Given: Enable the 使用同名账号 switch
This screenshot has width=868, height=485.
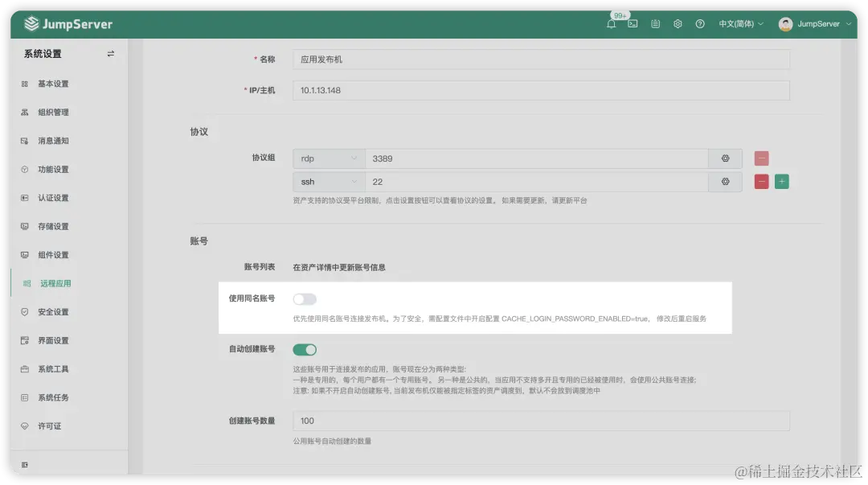Looking at the screenshot, I should pyautogui.click(x=305, y=299).
